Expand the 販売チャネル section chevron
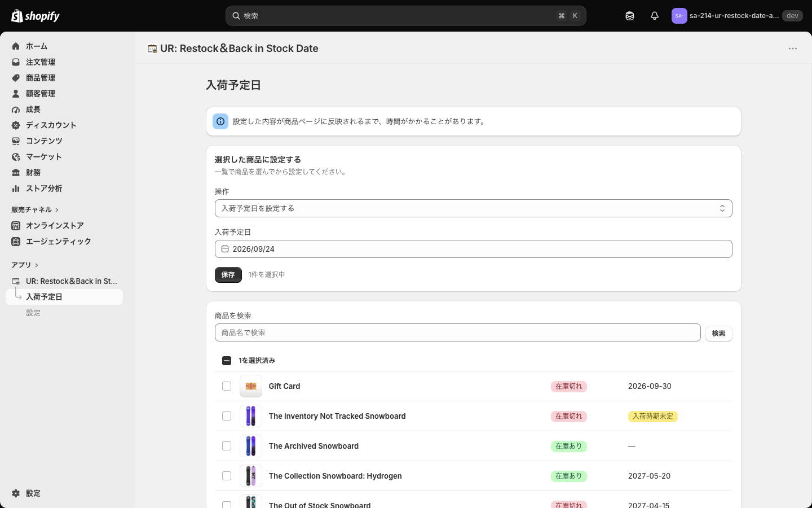812x508 pixels. point(57,210)
